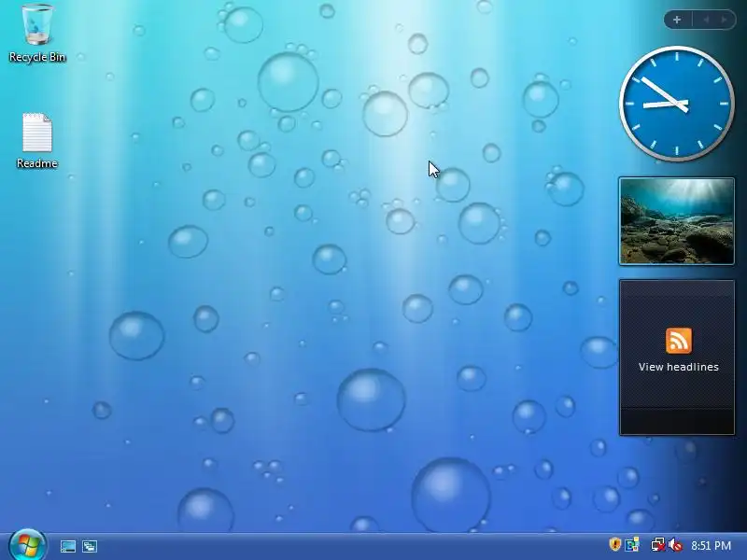747x560 pixels.
Task: Click the Windows Sidebar tray icon
Action: point(632,544)
